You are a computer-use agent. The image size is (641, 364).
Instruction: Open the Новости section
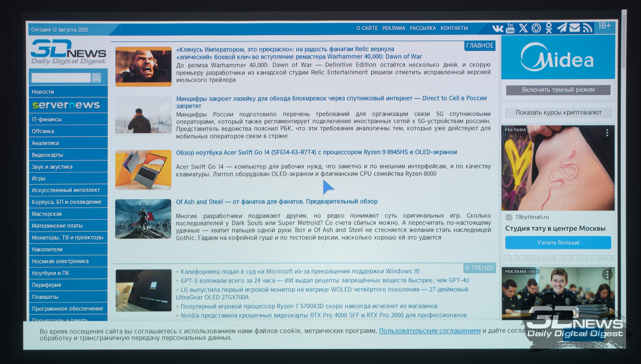pyautogui.click(x=68, y=92)
